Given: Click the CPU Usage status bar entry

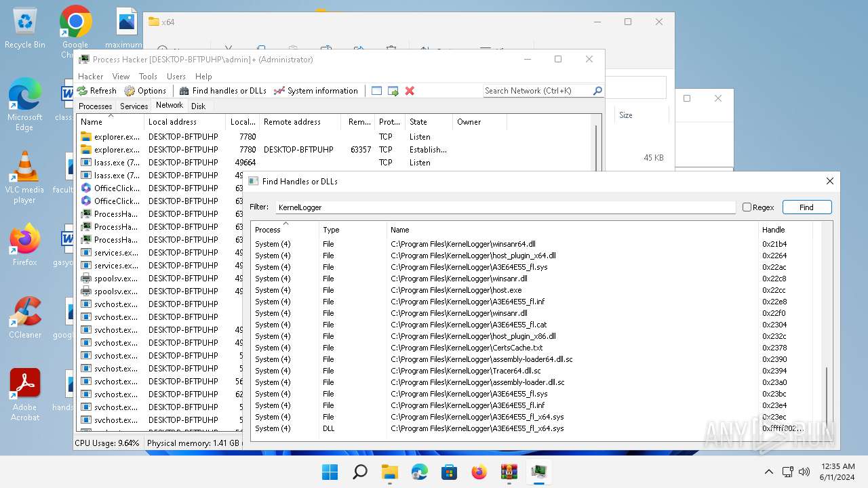Looking at the screenshot, I should 107,443.
